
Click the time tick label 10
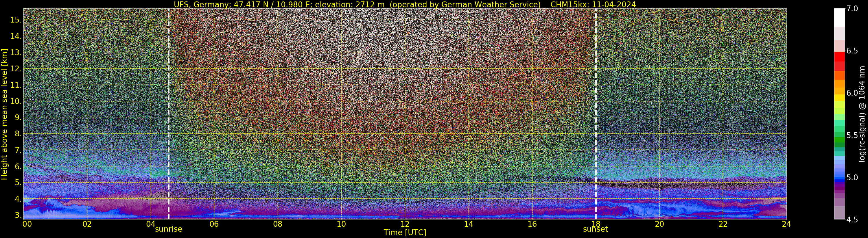tap(341, 224)
